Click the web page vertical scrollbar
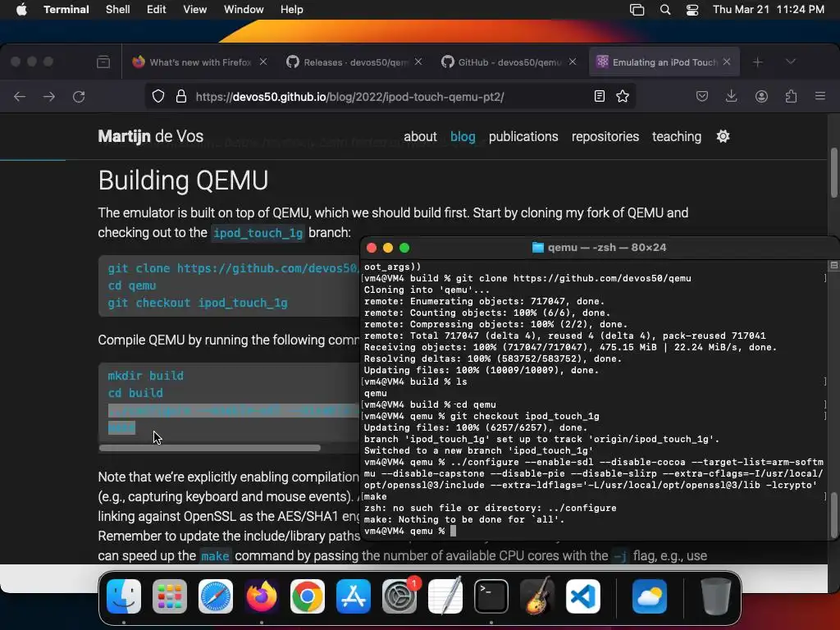840x630 pixels. pyautogui.click(x=834, y=171)
